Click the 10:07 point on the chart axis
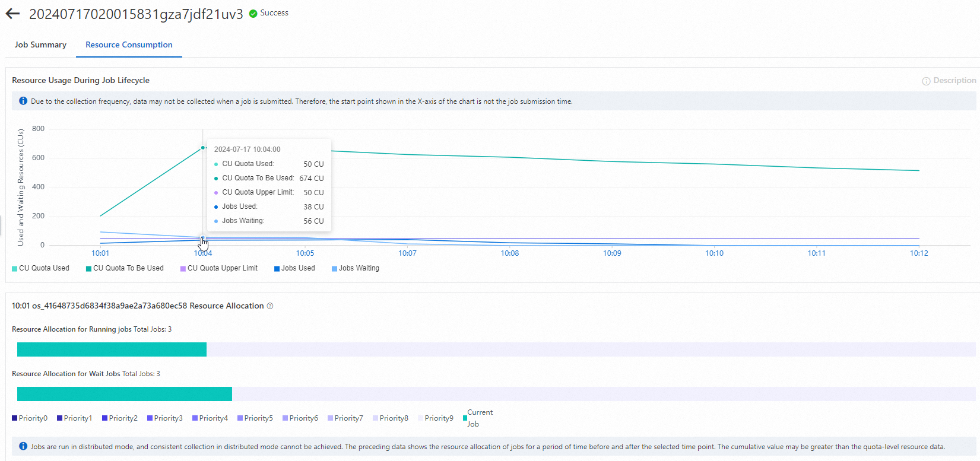This screenshot has width=980, height=461. (x=407, y=253)
